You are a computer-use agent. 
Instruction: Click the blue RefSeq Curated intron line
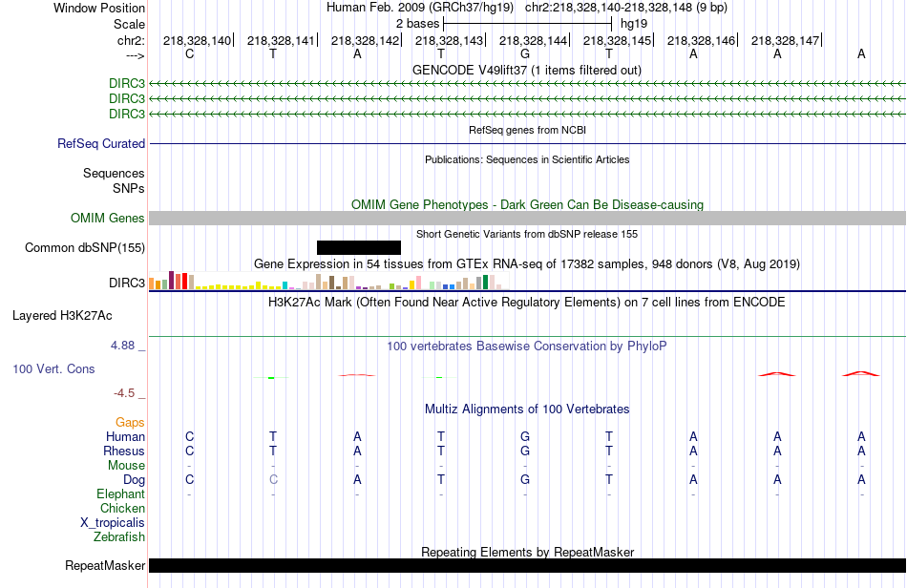(x=527, y=143)
